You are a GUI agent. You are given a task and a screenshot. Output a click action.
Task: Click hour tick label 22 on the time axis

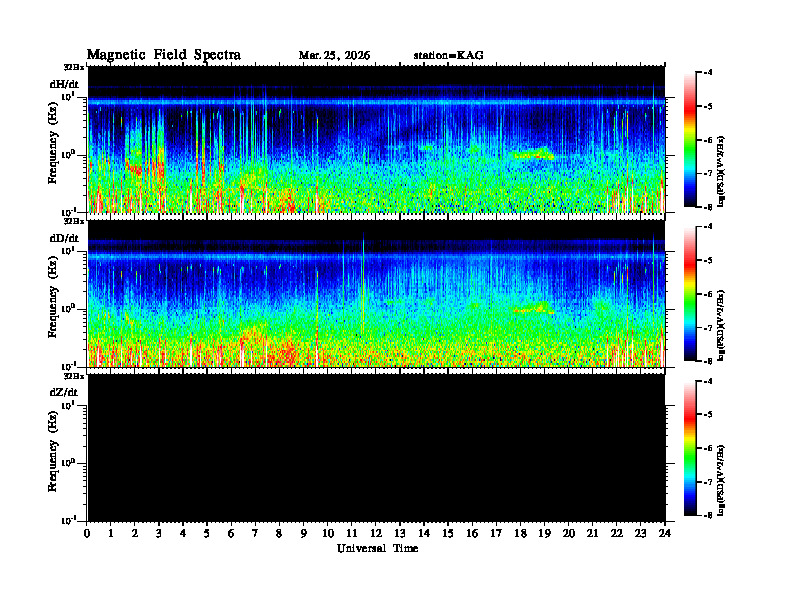click(616, 534)
